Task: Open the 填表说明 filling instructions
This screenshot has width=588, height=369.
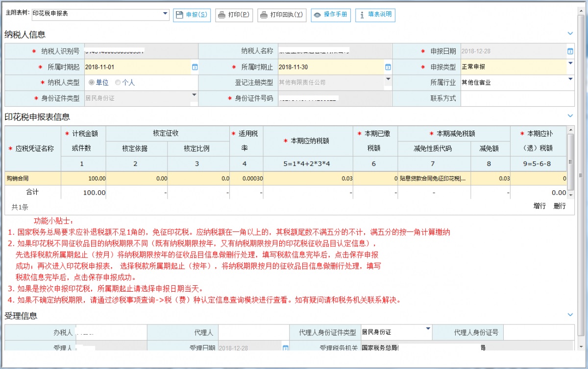Action: 375,15
